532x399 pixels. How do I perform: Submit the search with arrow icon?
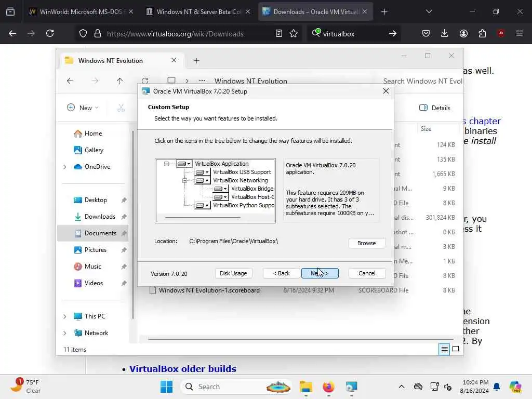[x=393, y=34]
